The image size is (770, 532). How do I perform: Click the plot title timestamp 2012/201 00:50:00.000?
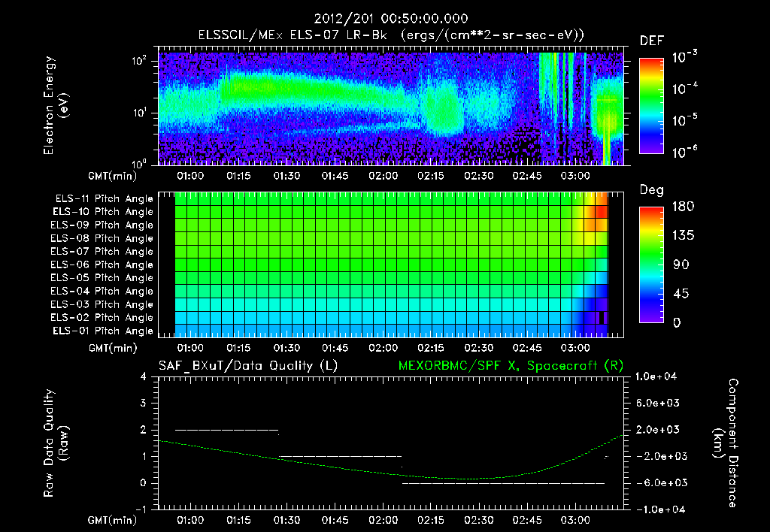pos(391,19)
